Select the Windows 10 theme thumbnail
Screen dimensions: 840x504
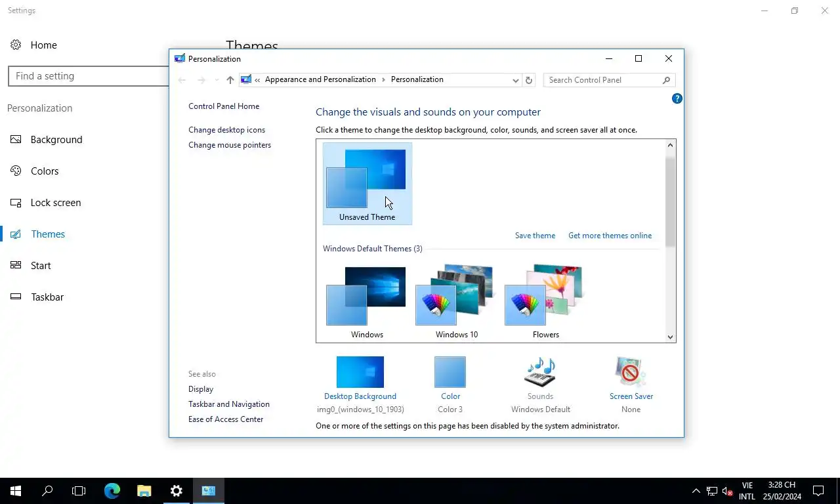tap(457, 302)
